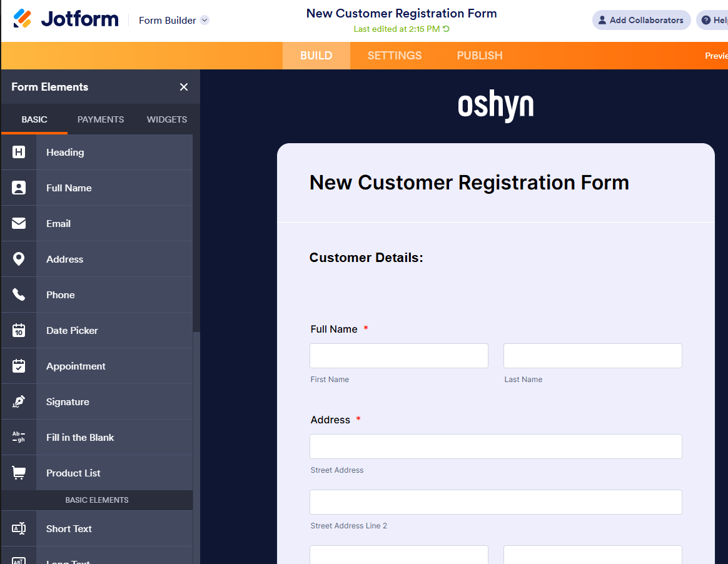Select the WIDGETS elements tab
Screen dimensions: 728x564
(167, 119)
